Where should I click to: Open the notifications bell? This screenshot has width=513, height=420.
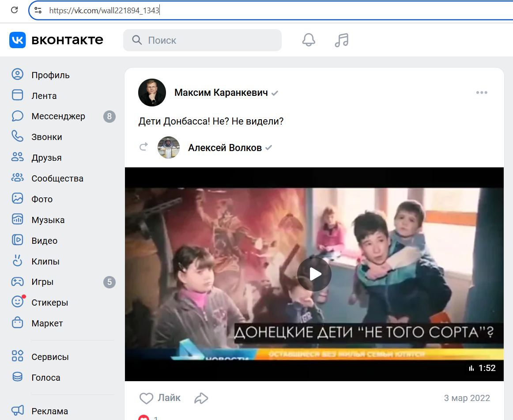(309, 40)
